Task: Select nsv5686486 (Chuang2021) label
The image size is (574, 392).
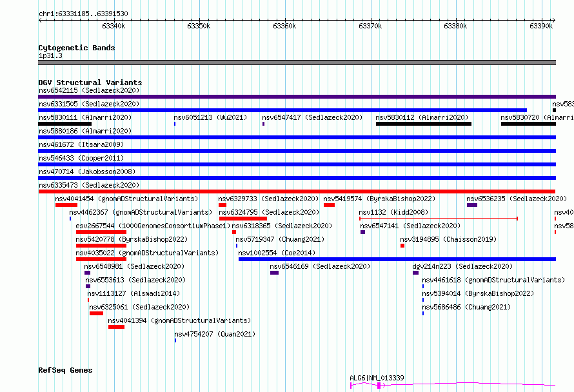Action: click(466, 307)
